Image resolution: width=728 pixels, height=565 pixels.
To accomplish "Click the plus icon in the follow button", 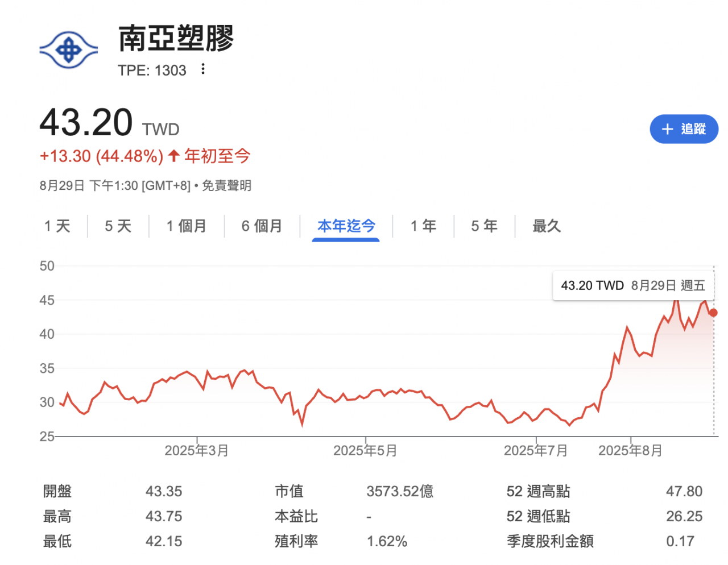I will pos(668,130).
